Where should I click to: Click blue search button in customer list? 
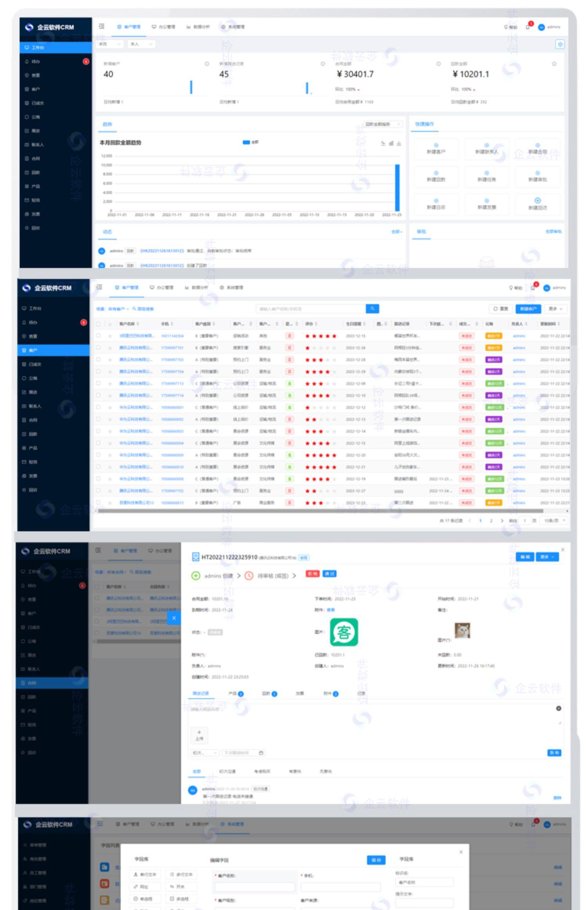tap(372, 309)
